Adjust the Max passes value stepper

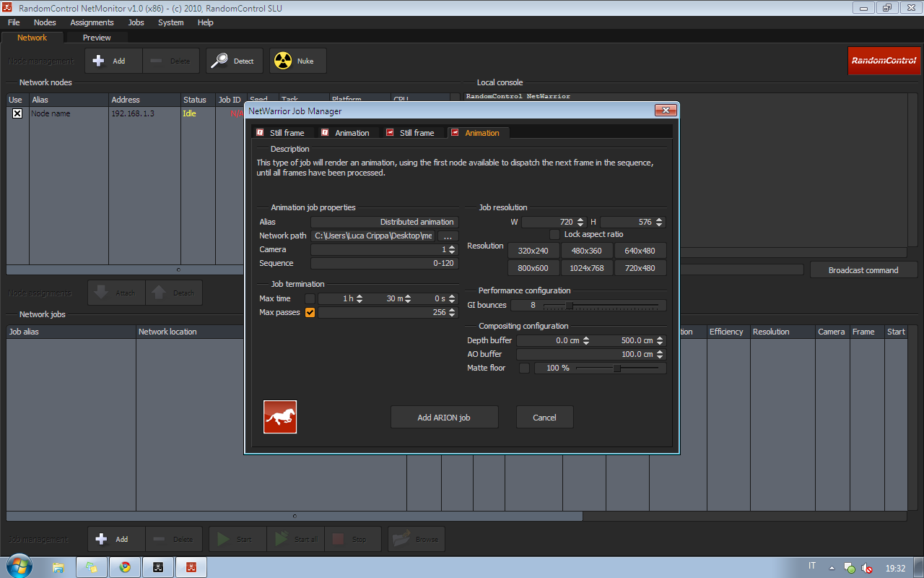(452, 313)
